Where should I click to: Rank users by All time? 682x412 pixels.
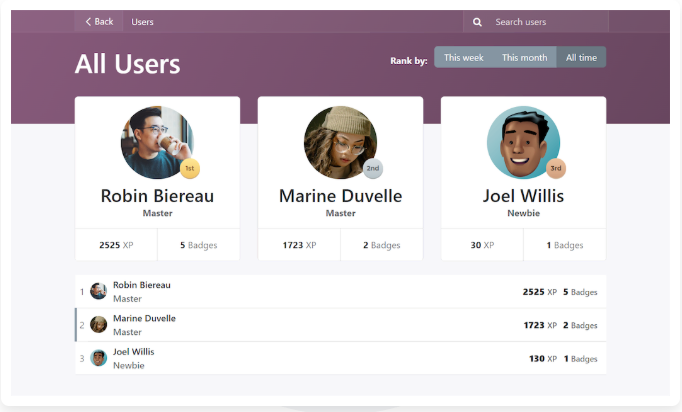[581, 58]
